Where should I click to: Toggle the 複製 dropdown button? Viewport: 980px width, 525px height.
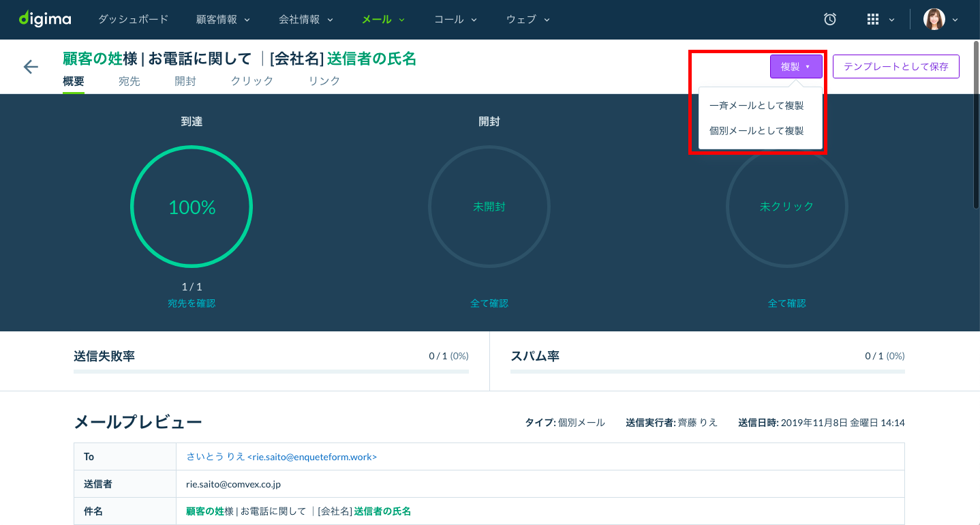coord(796,67)
